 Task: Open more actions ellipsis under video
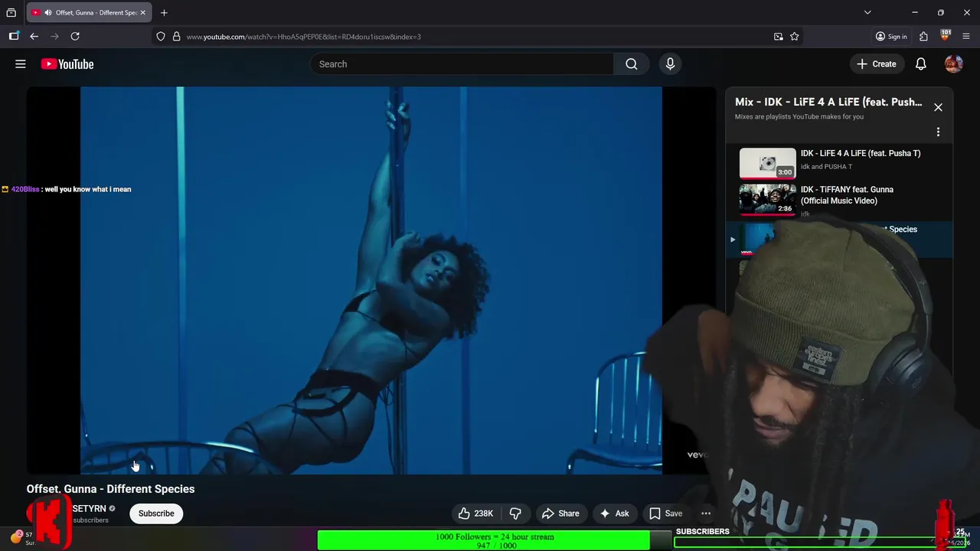tap(706, 514)
